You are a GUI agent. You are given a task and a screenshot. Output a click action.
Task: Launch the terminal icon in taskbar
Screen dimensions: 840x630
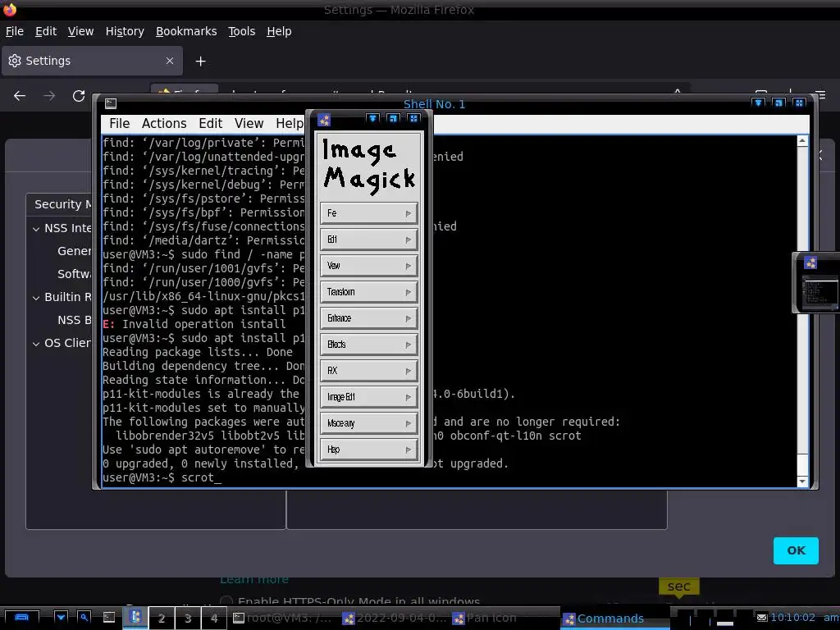(109, 618)
